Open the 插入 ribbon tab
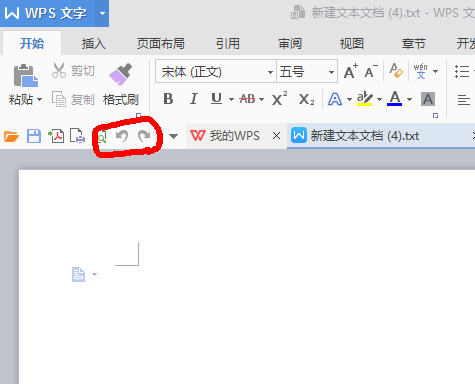This screenshot has width=475, height=384. click(x=94, y=43)
